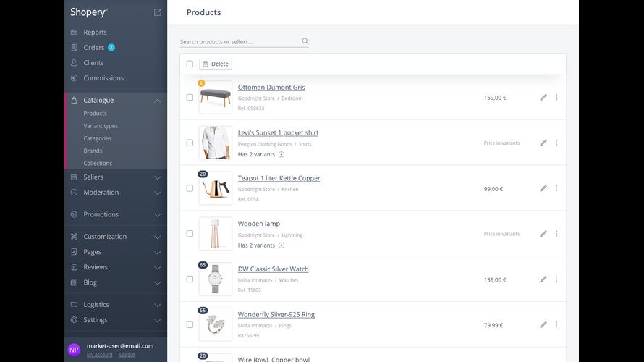Expand variants plus icon for Wooden lamp

coord(281,245)
